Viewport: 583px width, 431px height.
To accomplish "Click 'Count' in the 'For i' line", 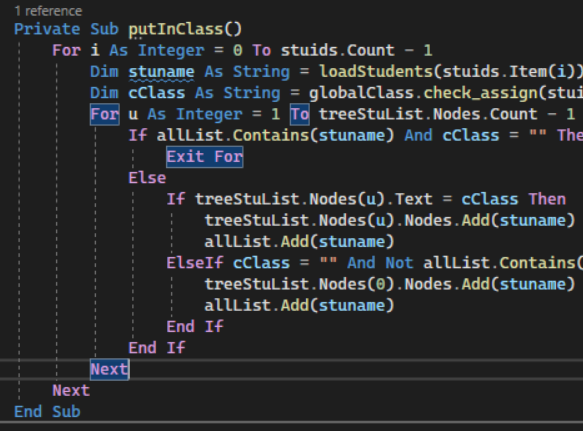I will click(370, 50).
